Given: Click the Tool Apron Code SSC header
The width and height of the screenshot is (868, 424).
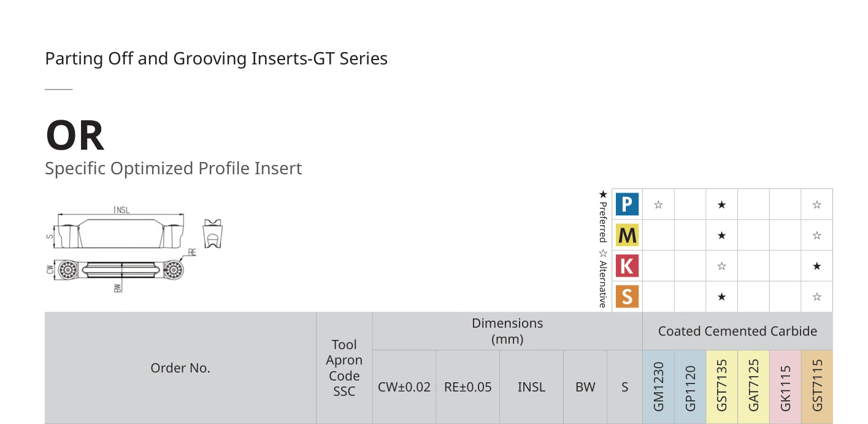Looking at the screenshot, I should tap(344, 368).
